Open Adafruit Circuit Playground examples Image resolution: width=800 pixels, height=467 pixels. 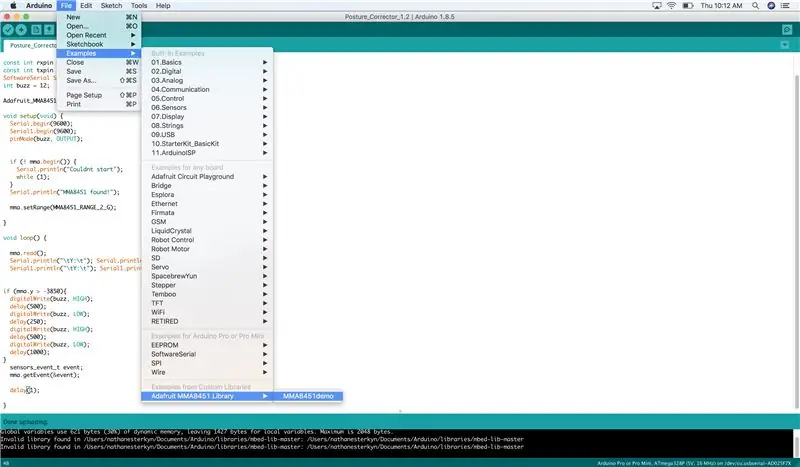[x=207, y=177]
